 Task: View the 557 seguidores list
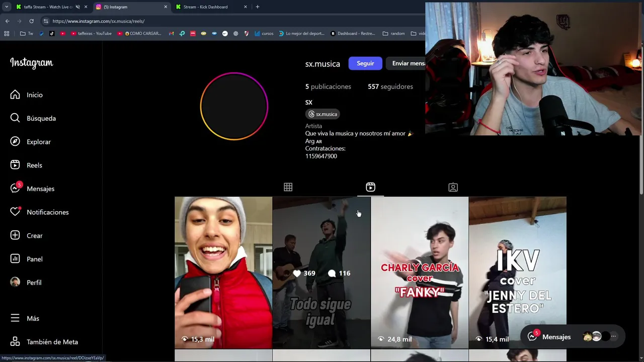click(390, 86)
